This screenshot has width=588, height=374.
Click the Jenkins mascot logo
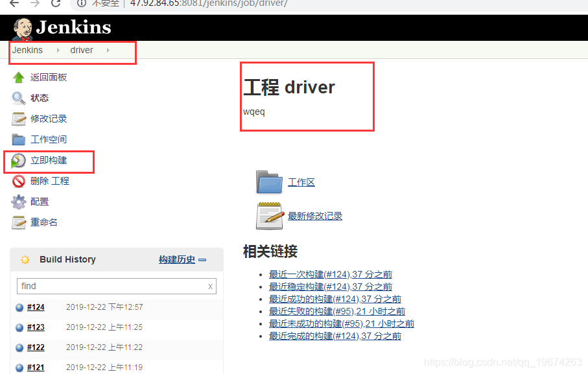[22, 28]
